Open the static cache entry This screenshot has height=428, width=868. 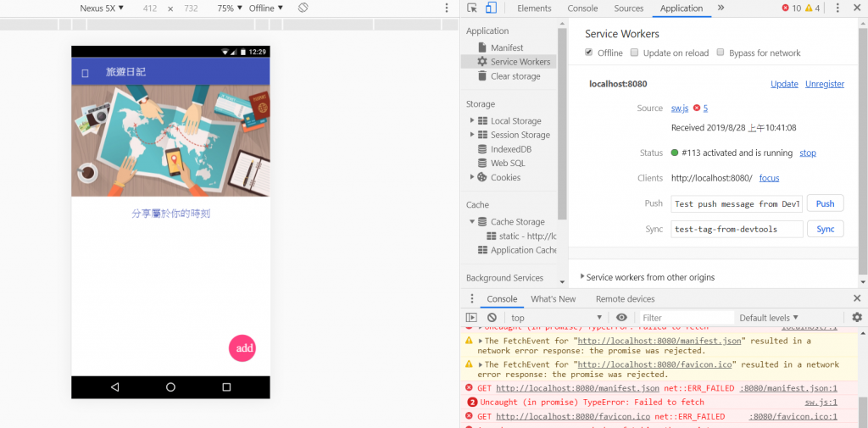[521, 236]
